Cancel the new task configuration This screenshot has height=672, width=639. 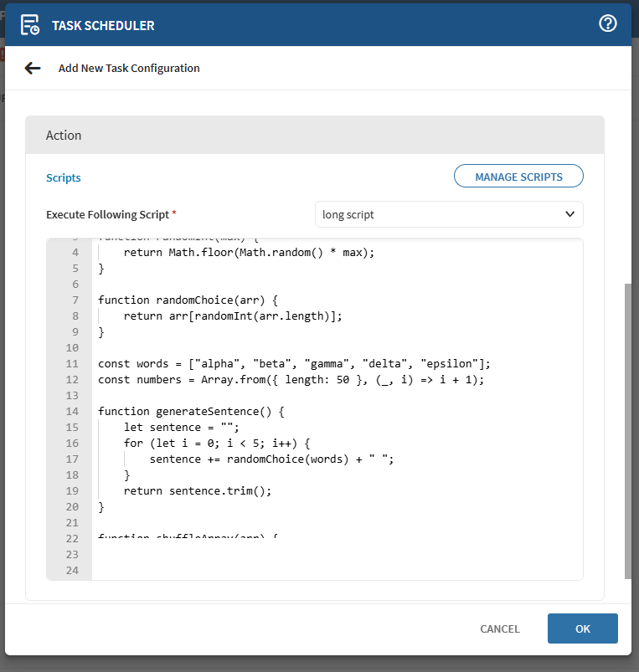coord(500,628)
